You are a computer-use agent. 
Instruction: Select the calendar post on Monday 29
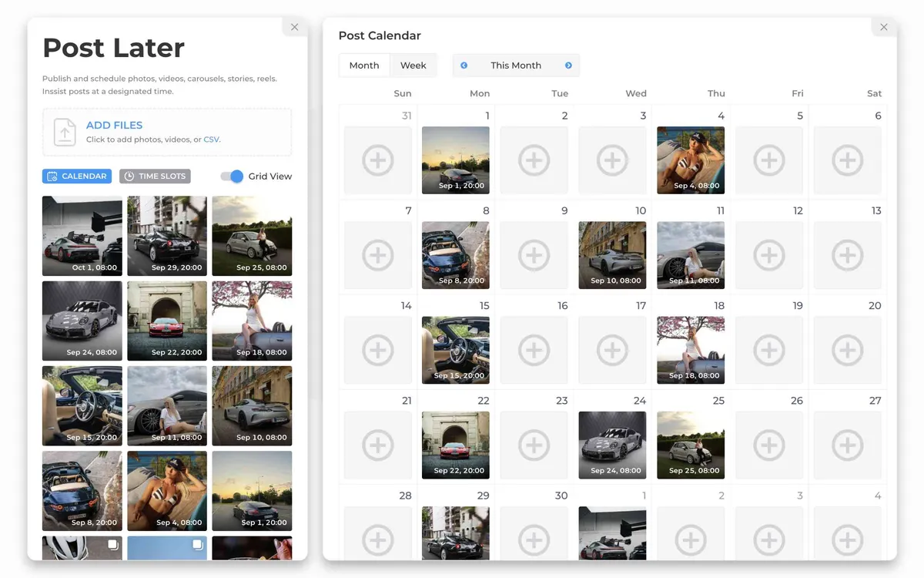[x=456, y=533]
